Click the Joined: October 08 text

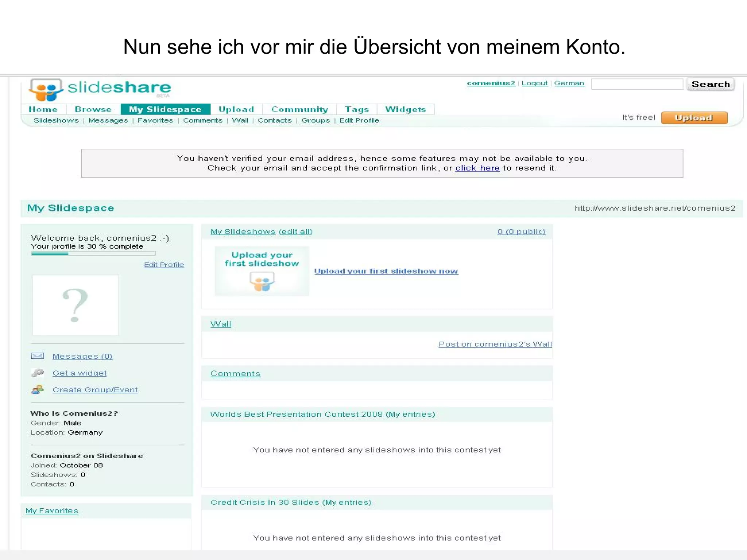[67, 465]
